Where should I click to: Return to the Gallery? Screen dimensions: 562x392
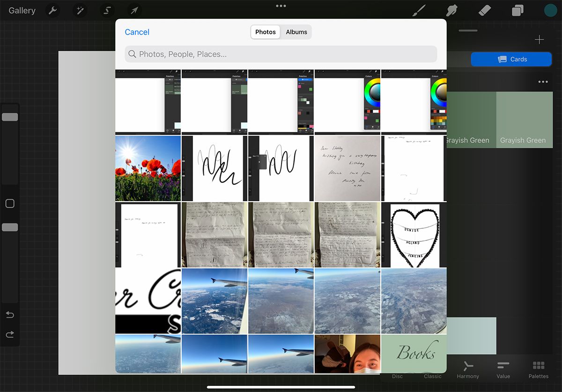coord(22,10)
